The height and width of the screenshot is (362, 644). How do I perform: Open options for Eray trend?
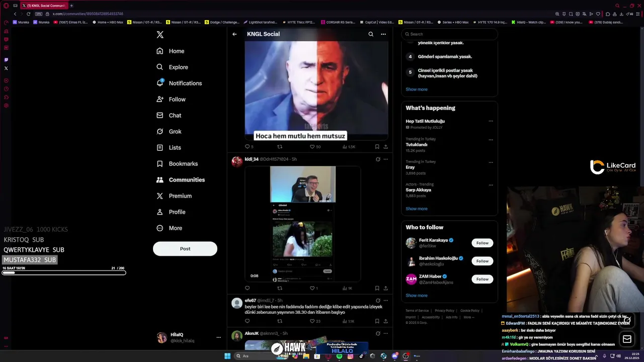(x=491, y=162)
